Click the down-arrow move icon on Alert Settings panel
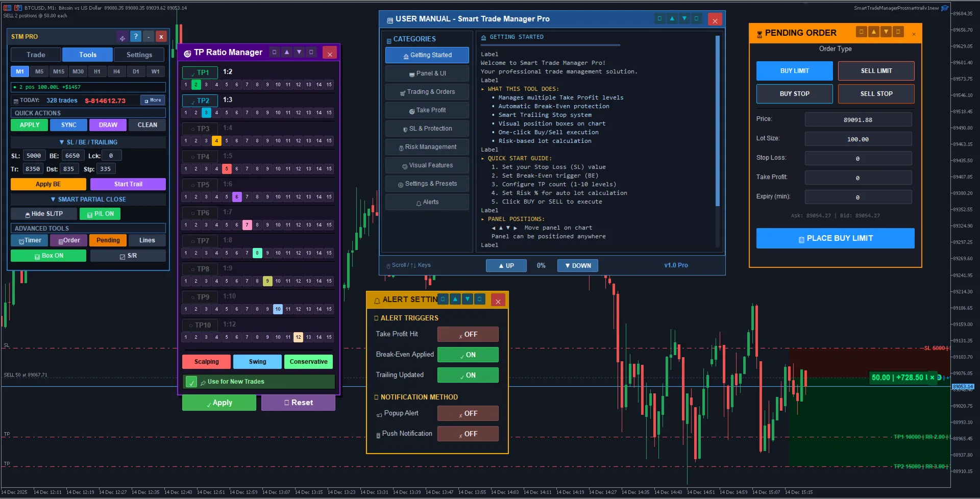The width and height of the screenshot is (980, 499). point(467,300)
